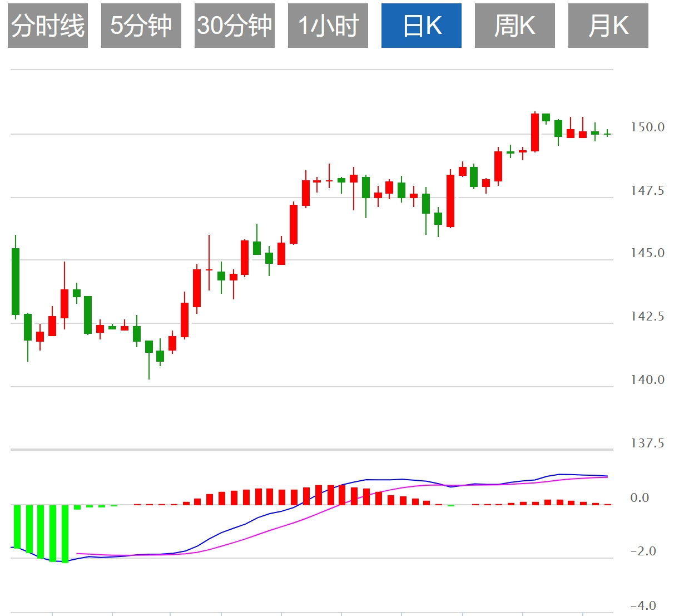The height and width of the screenshot is (616, 679).
Task: Click the first large green candle at far left
Action: pos(16,281)
